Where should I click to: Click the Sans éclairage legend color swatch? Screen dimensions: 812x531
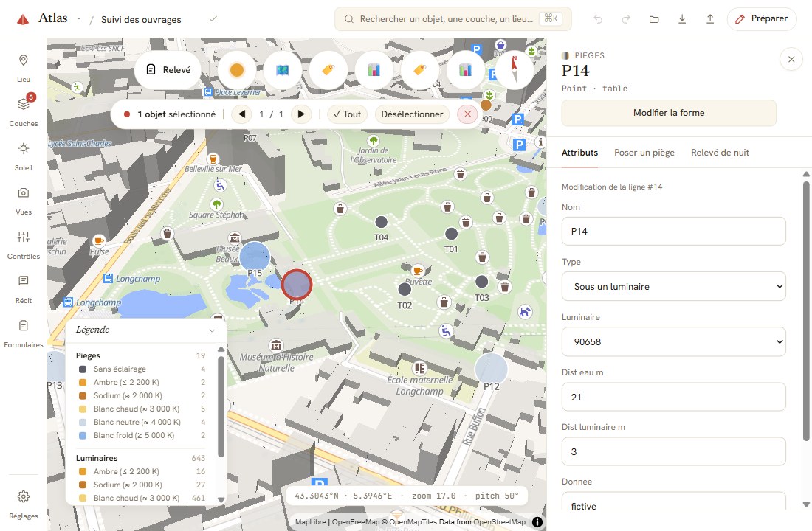point(83,369)
